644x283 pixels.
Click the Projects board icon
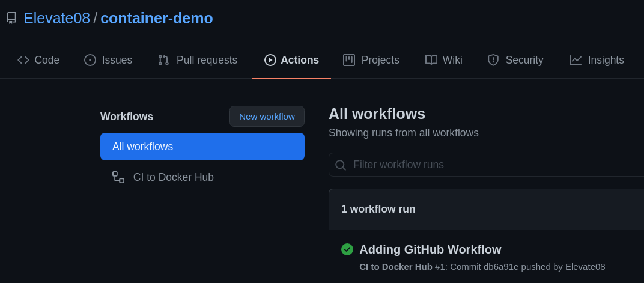tap(348, 60)
